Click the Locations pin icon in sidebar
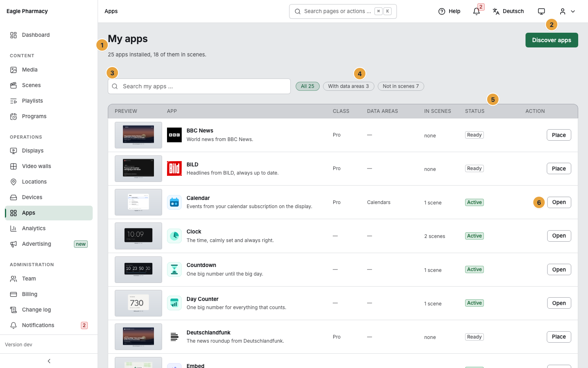 tap(13, 182)
